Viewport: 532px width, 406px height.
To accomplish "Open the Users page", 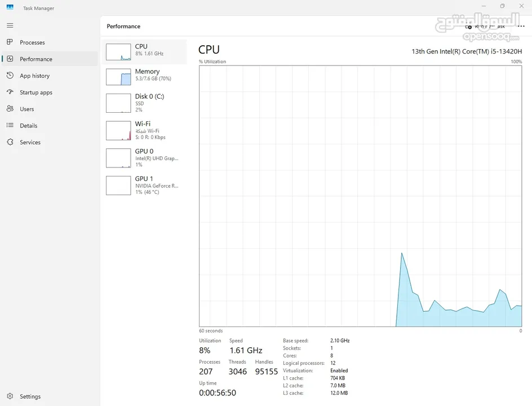I will (x=27, y=109).
